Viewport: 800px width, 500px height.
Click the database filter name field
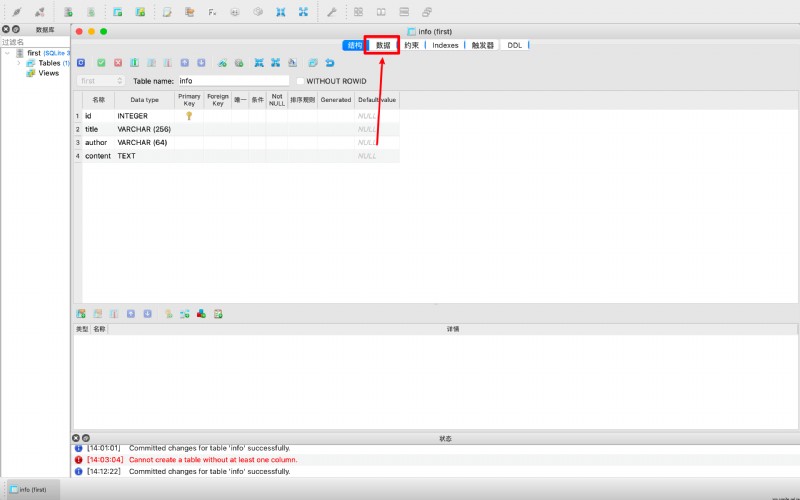click(x=35, y=42)
